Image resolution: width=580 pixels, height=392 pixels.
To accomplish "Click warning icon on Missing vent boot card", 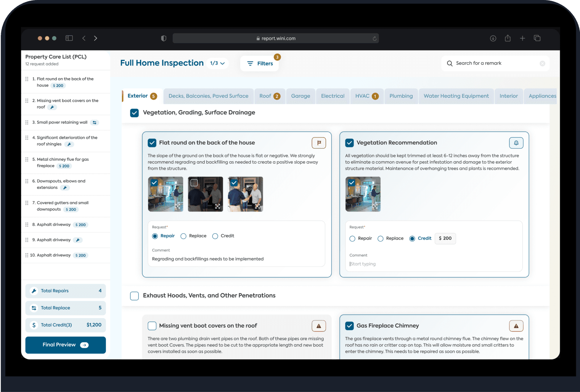I will [319, 326].
